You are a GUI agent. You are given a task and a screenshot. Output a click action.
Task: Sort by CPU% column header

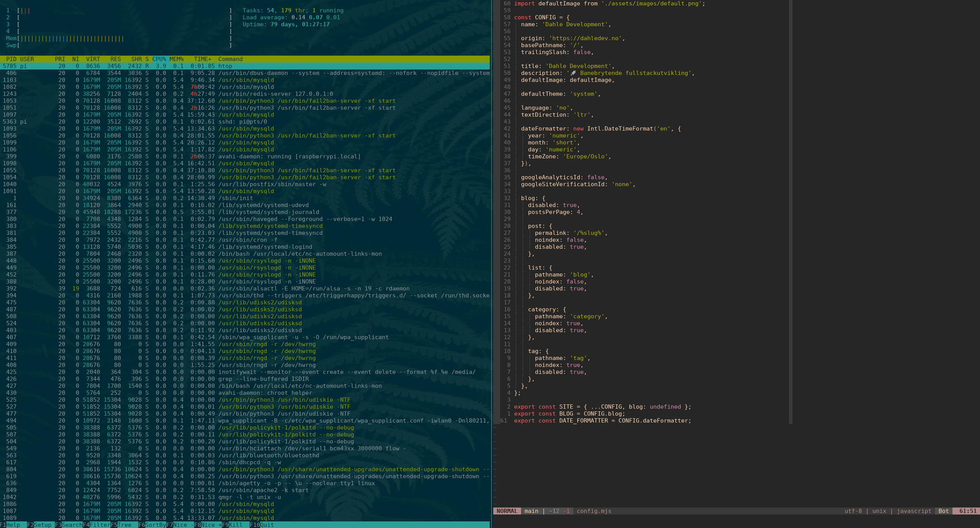click(159, 59)
